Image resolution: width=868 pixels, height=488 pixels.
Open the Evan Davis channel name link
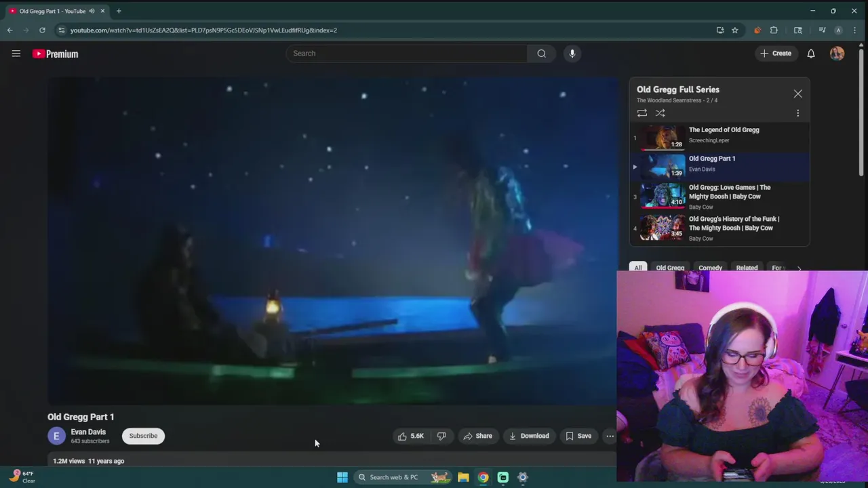tap(88, 432)
